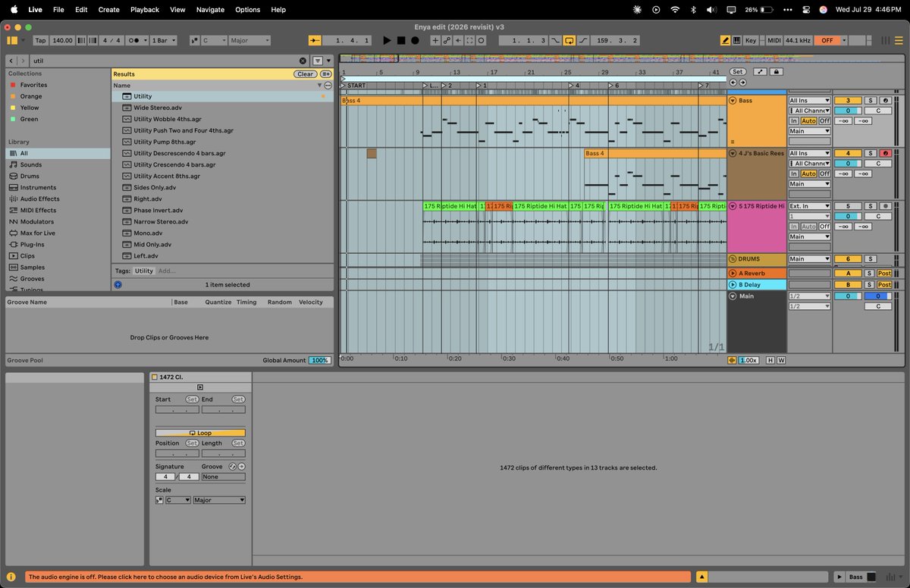Enable Draw Mode pencil button
910x588 pixels.
click(x=725, y=40)
